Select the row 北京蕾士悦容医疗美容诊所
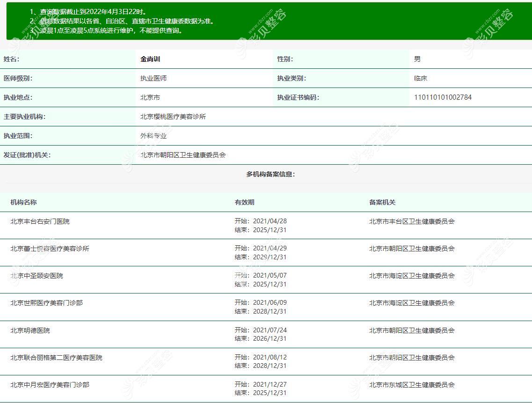Image resolution: width=532 pixels, height=403 pixels. pyautogui.click(x=266, y=253)
